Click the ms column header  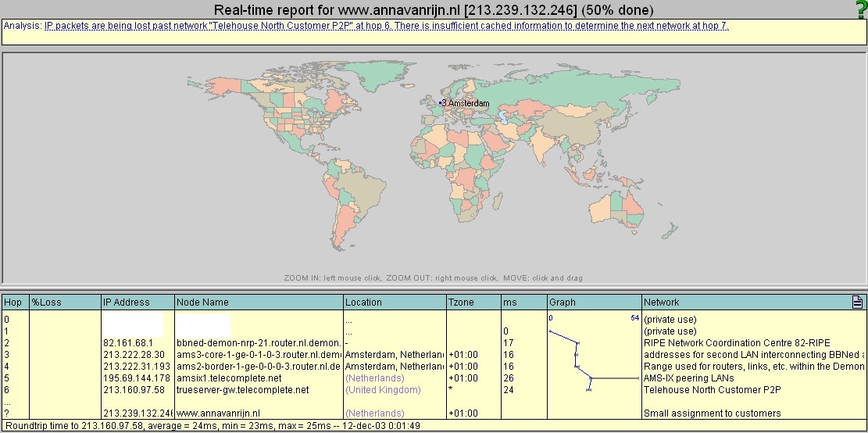523,302
